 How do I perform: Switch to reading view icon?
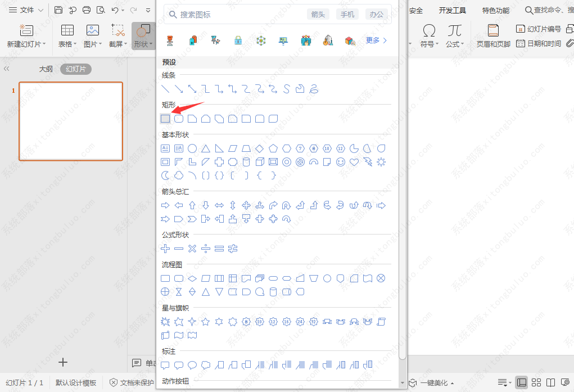tap(550, 383)
